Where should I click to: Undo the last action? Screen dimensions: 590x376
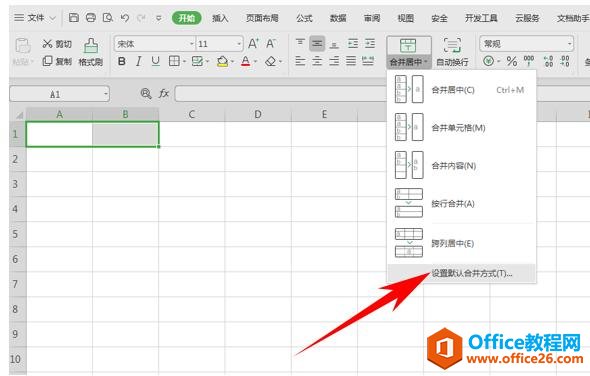coord(125,17)
